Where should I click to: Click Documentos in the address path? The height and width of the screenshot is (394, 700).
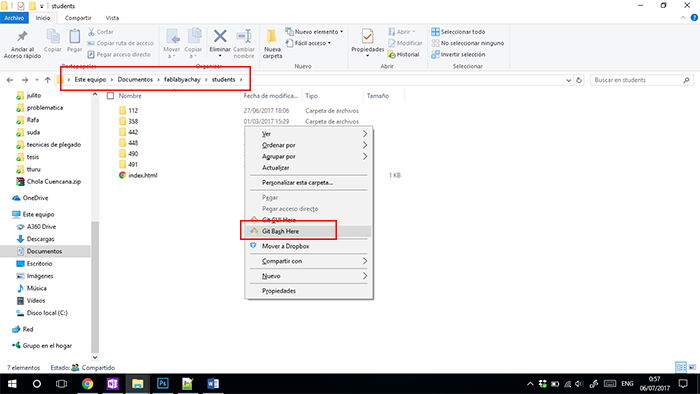(135, 79)
